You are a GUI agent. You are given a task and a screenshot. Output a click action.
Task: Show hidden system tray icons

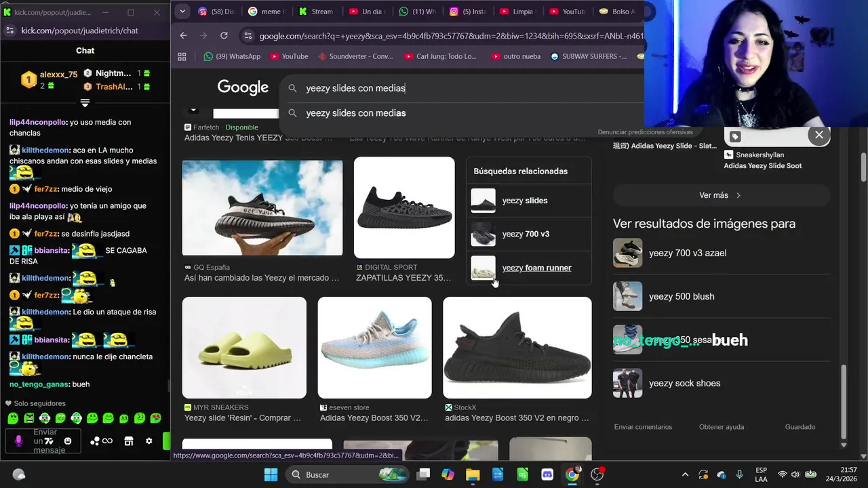pyautogui.click(x=685, y=474)
